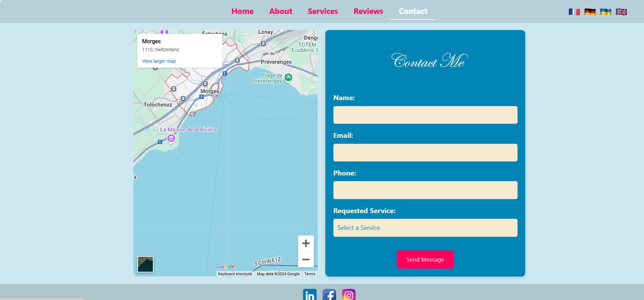Open the Instagram icon in footer
Image resolution: width=644 pixels, height=300 pixels.
point(349,295)
